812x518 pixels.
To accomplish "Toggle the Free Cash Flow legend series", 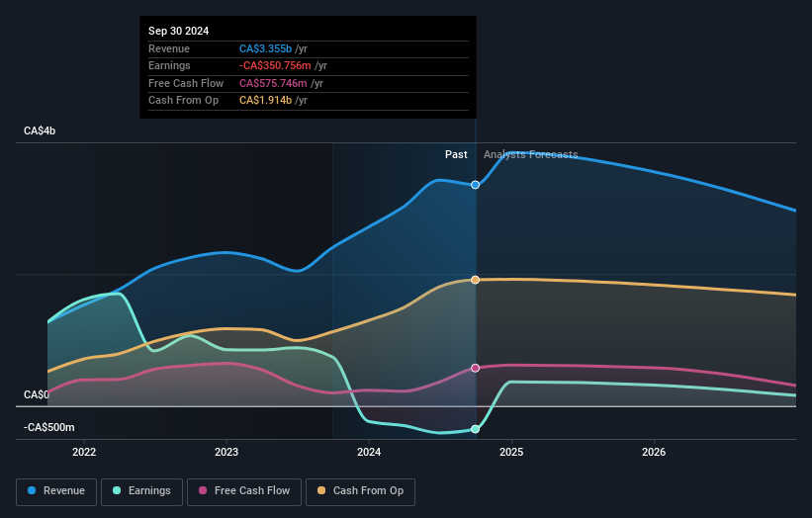I will [x=244, y=491].
